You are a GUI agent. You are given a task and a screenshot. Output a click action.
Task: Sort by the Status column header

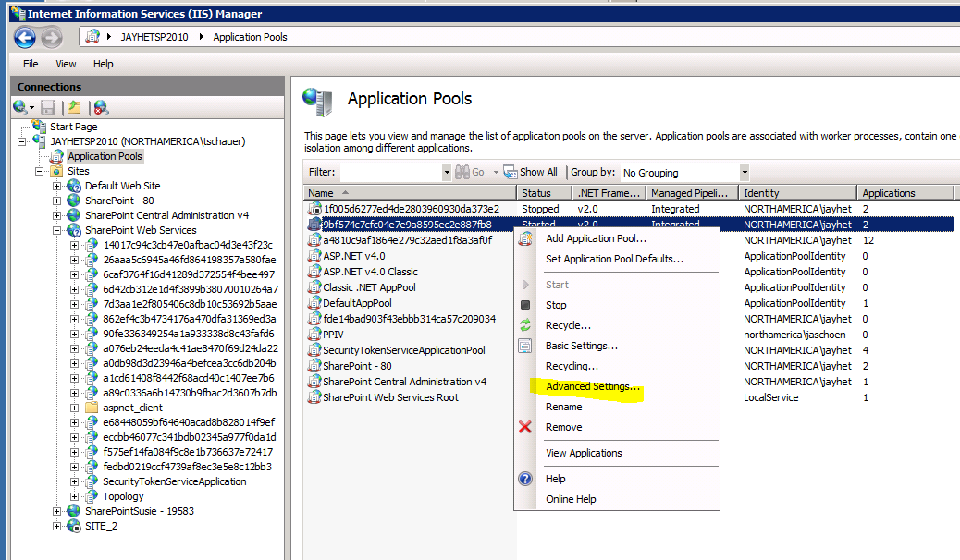coord(545,193)
